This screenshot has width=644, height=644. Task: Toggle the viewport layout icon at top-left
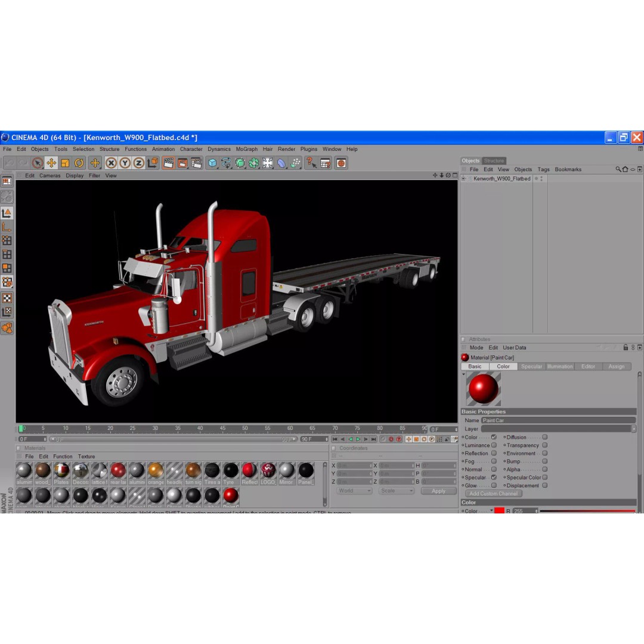(x=7, y=181)
